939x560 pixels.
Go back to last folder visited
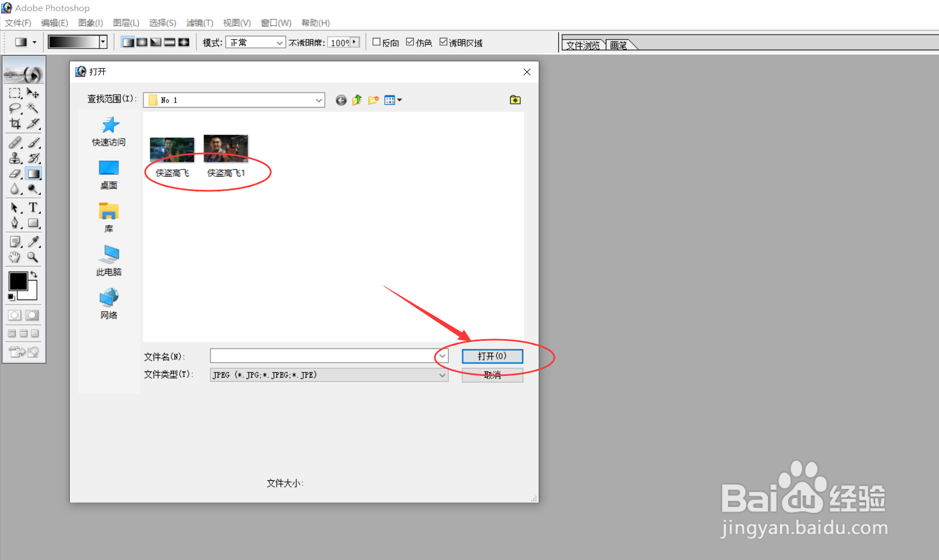(x=341, y=100)
